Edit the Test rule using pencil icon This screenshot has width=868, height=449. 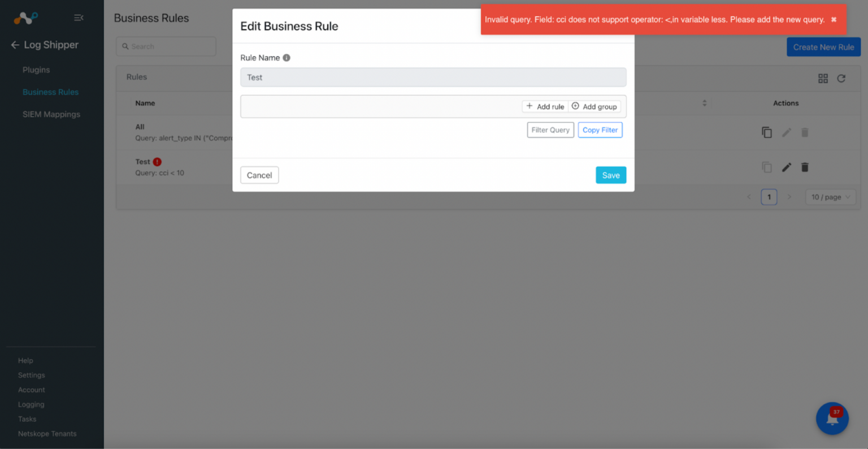(x=786, y=167)
